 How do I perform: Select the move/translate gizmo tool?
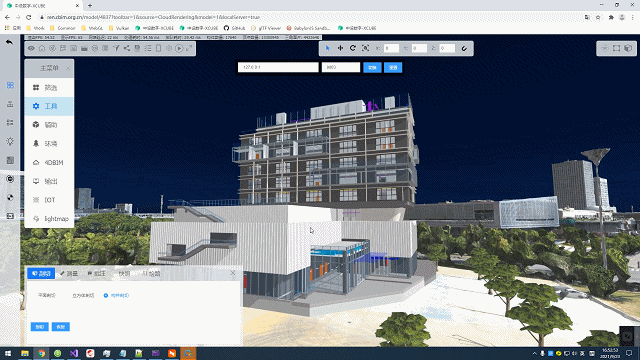coord(340,48)
